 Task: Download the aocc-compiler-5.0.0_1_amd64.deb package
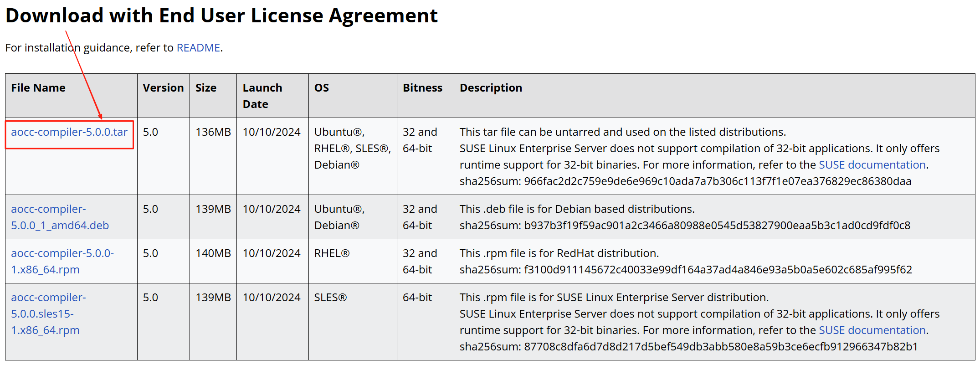[60, 217]
